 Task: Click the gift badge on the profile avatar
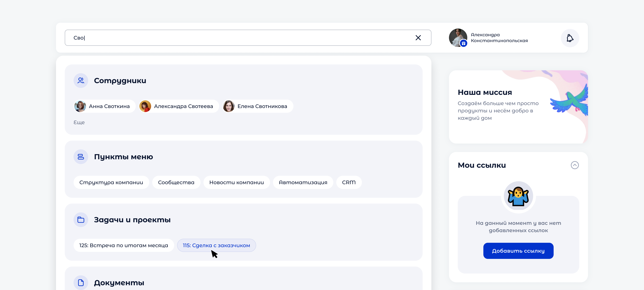[x=464, y=43]
